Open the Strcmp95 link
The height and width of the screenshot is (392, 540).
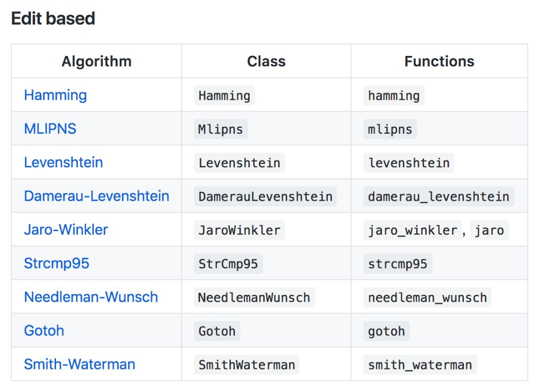point(56,263)
